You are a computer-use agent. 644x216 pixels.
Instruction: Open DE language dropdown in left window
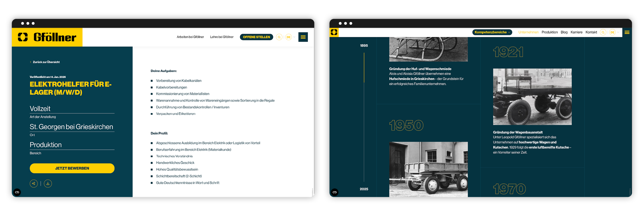(290, 37)
